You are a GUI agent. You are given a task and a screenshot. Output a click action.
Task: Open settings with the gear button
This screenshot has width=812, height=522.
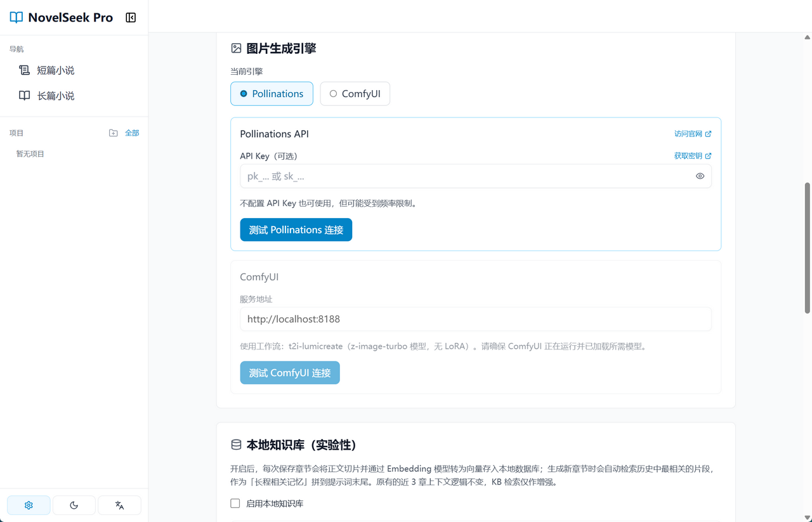point(29,505)
